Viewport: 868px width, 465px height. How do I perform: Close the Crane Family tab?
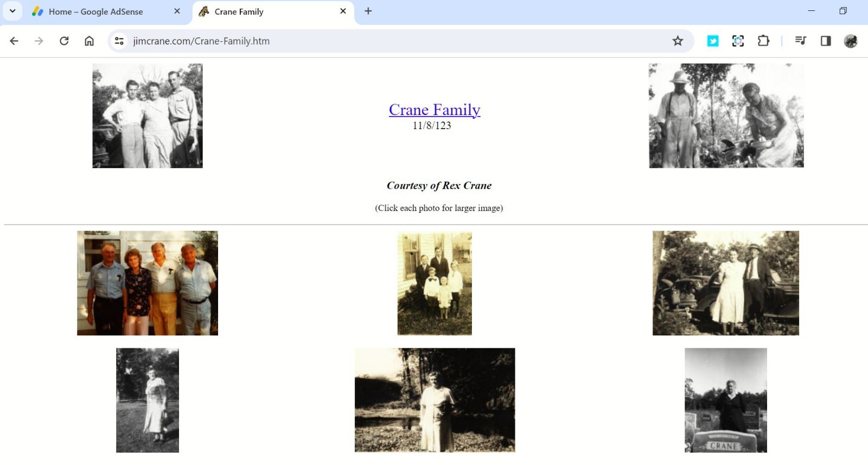coord(343,11)
